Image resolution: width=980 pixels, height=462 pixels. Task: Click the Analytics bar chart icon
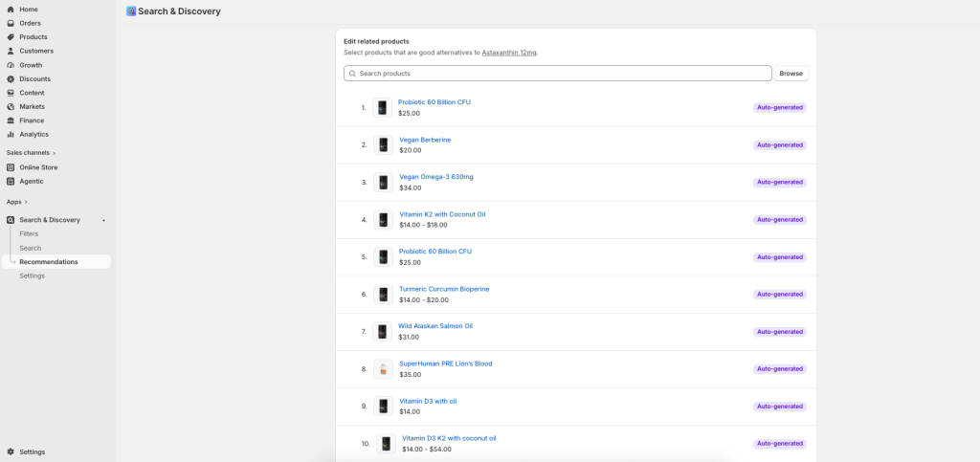tap(11, 134)
